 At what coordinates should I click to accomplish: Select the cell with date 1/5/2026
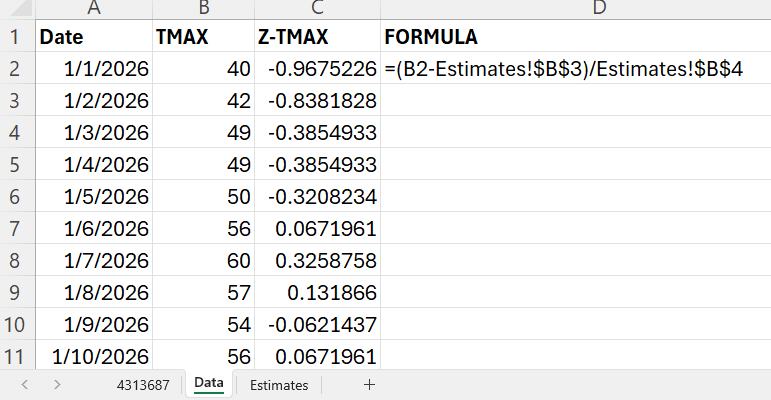click(x=94, y=196)
